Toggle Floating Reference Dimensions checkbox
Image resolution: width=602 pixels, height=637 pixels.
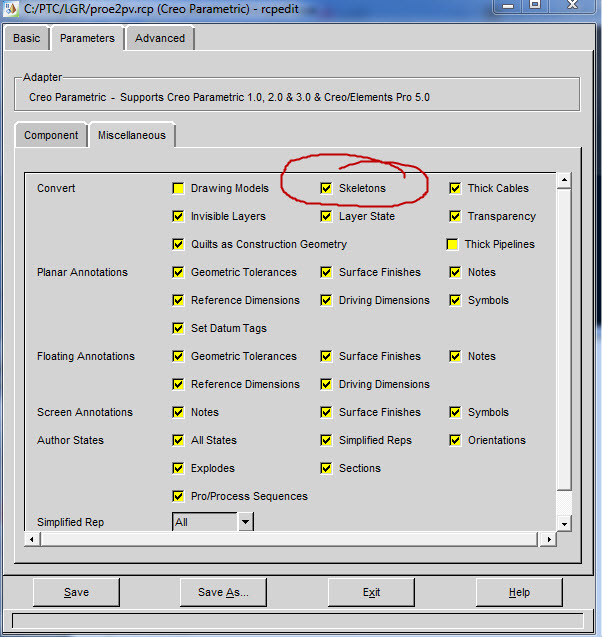[178, 384]
